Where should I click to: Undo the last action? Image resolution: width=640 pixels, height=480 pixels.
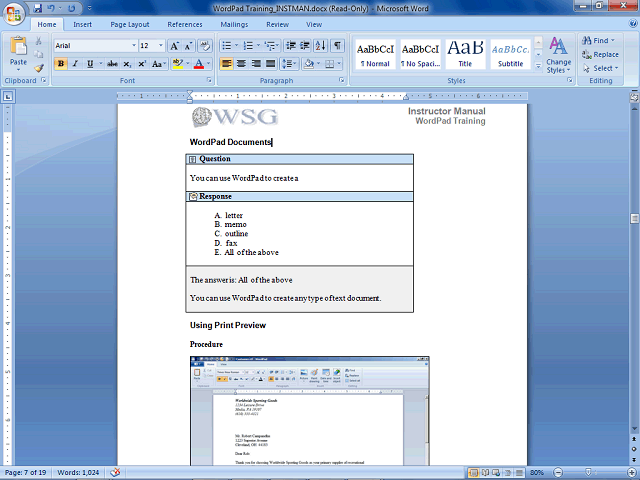pyautogui.click(x=51, y=8)
